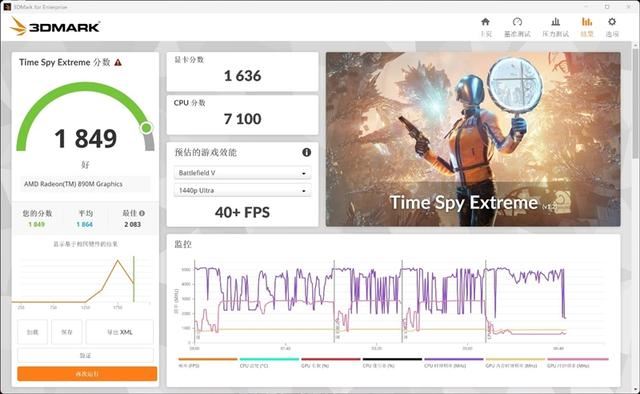Click the Export XML button

click(x=120, y=332)
